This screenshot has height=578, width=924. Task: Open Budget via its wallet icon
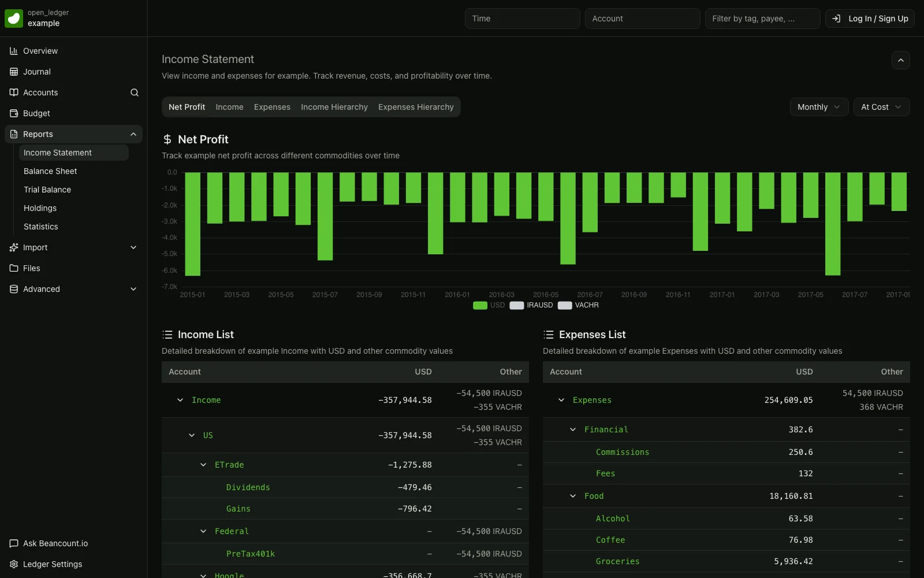point(14,113)
